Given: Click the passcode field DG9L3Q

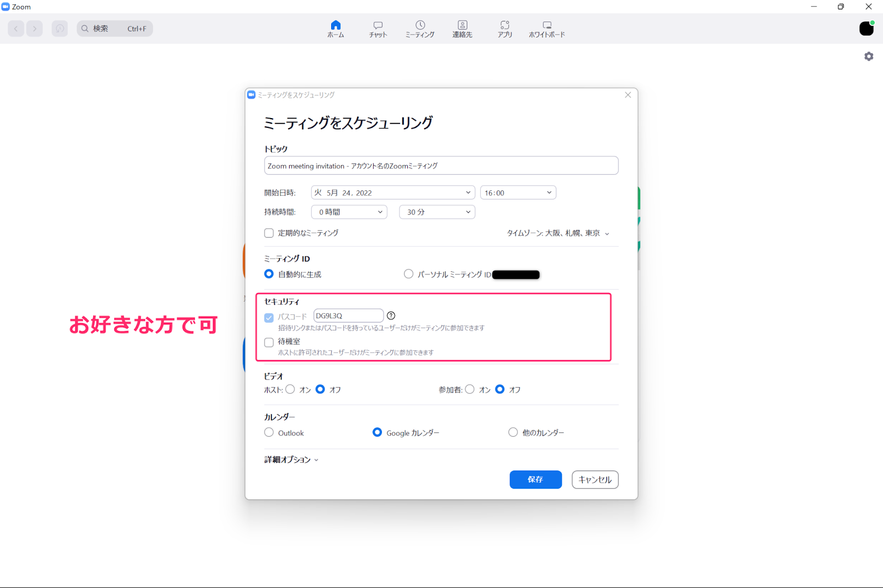Looking at the screenshot, I should [x=348, y=316].
